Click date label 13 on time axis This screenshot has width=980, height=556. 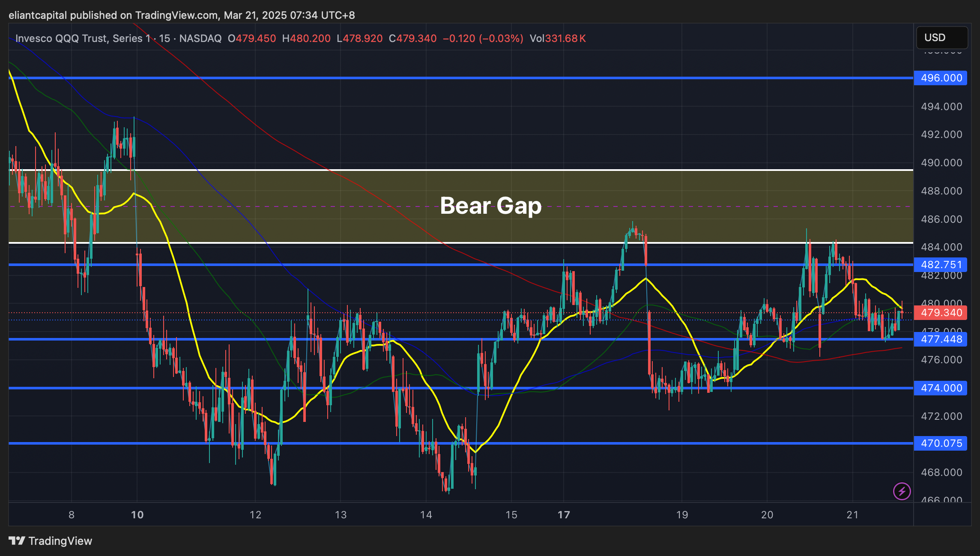tap(341, 515)
